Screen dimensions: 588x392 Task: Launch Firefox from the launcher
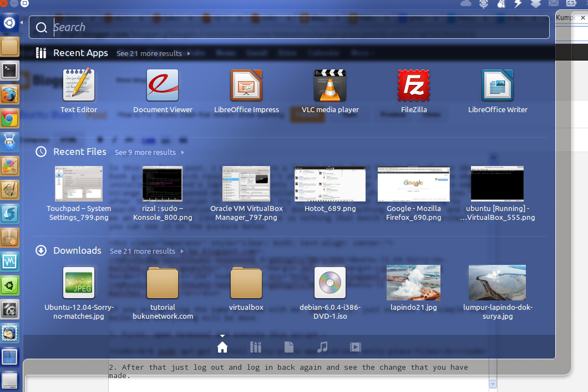tap(9, 94)
